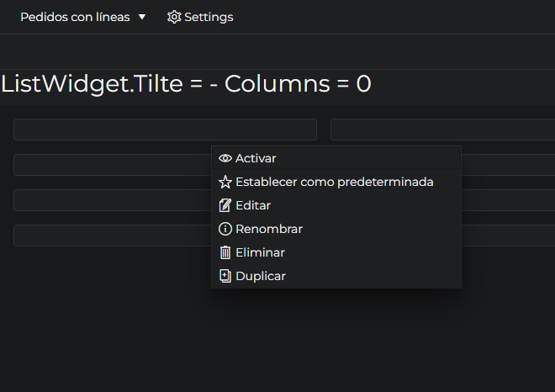Choose Renombrar in the context menu
This screenshot has height=392, width=555.
tap(269, 229)
